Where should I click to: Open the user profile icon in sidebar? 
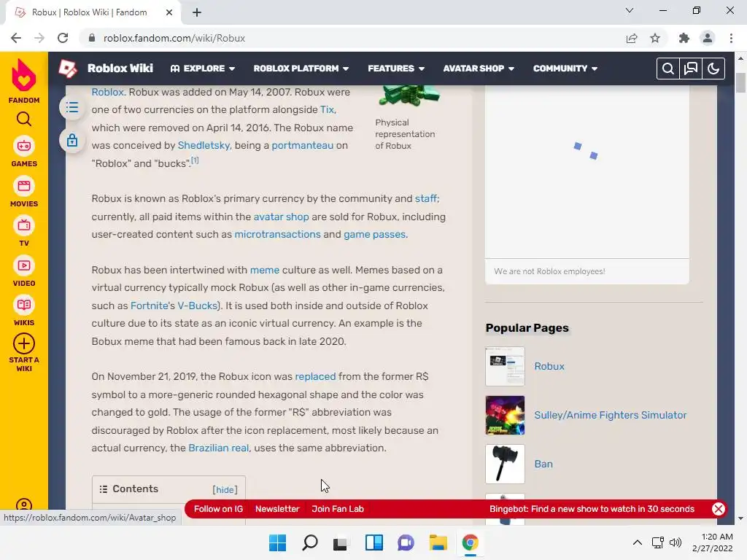click(x=24, y=505)
